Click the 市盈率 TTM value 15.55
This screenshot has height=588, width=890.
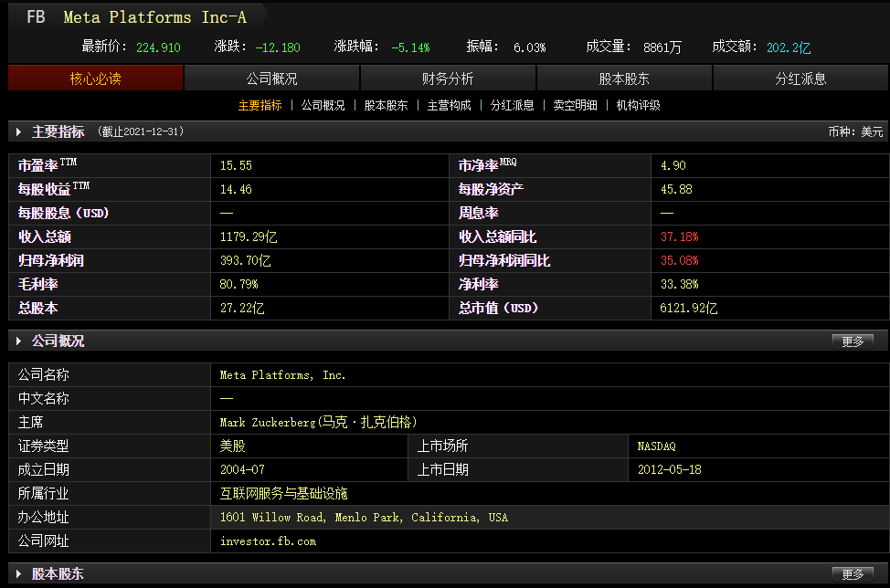236,165
